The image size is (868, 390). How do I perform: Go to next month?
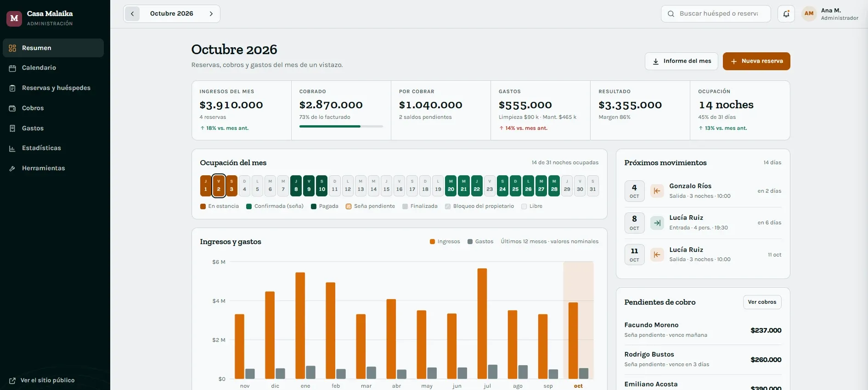(x=211, y=14)
